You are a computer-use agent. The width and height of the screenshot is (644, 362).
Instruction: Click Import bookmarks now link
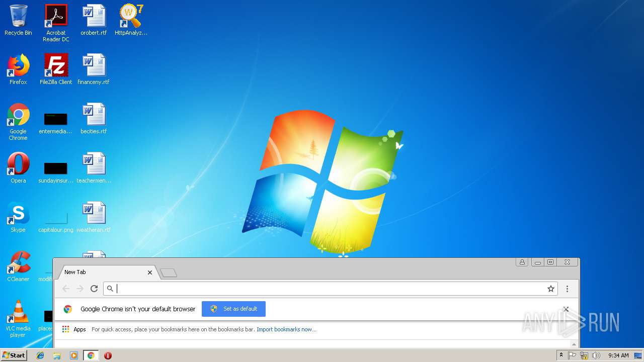click(x=286, y=329)
